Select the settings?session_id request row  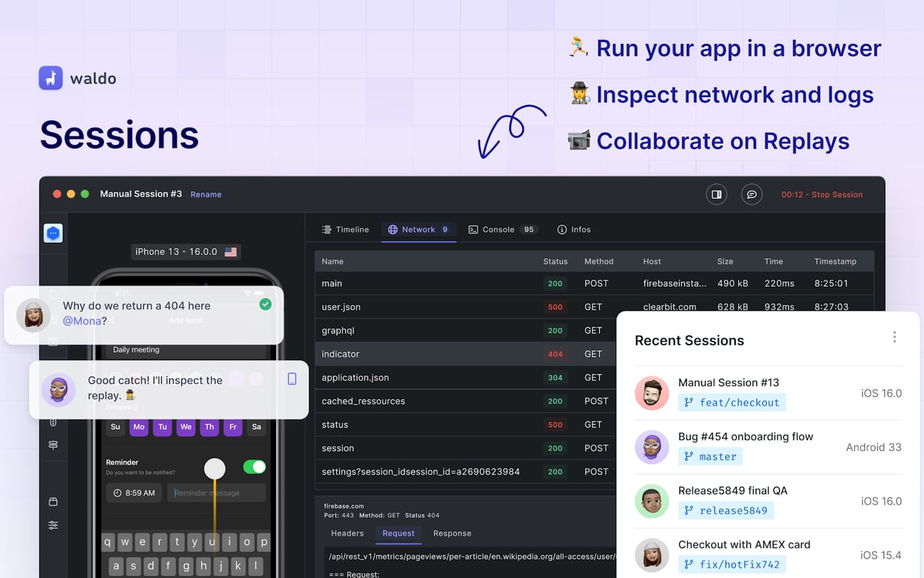[465, 472]
